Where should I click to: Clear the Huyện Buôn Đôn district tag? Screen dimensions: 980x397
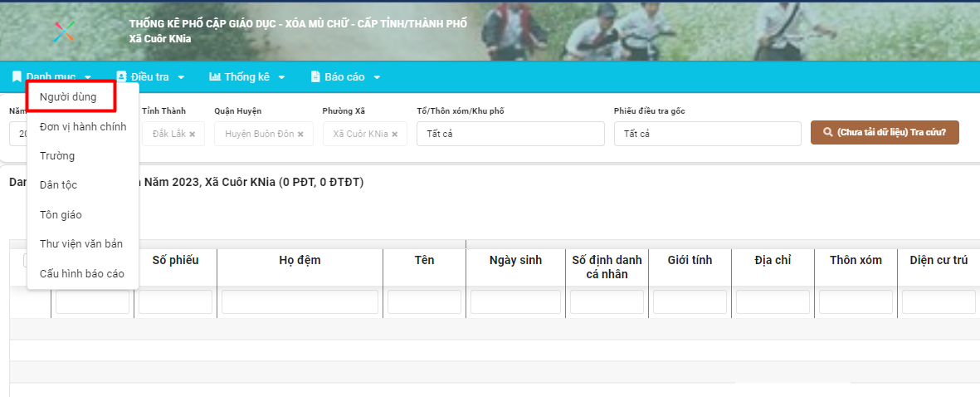300,134
